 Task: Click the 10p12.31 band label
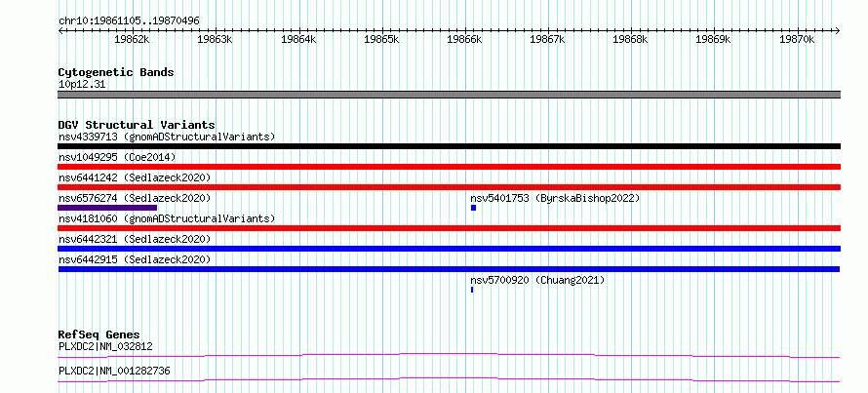(82, 85)
